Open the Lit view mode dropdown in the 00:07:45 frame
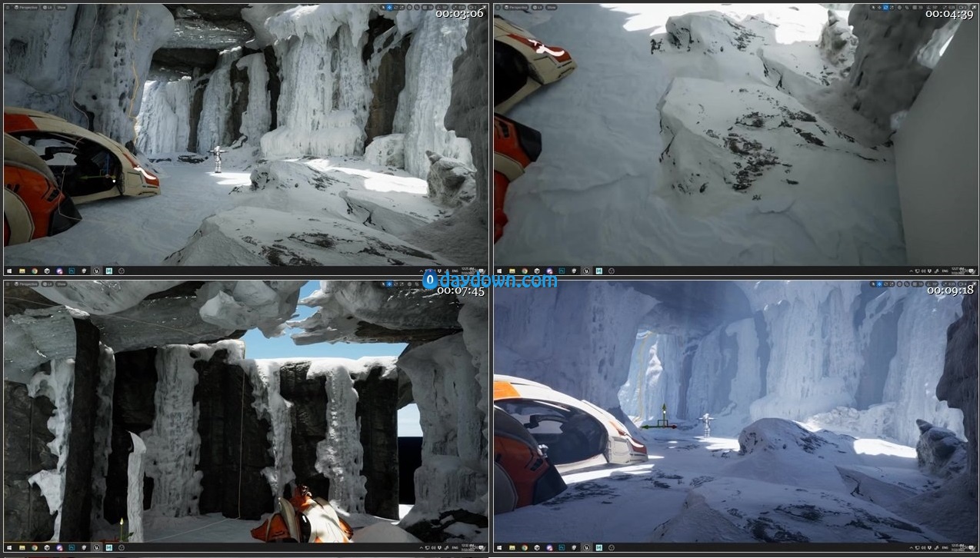Viewport: 980px width, 558px height. click(46, 285)
